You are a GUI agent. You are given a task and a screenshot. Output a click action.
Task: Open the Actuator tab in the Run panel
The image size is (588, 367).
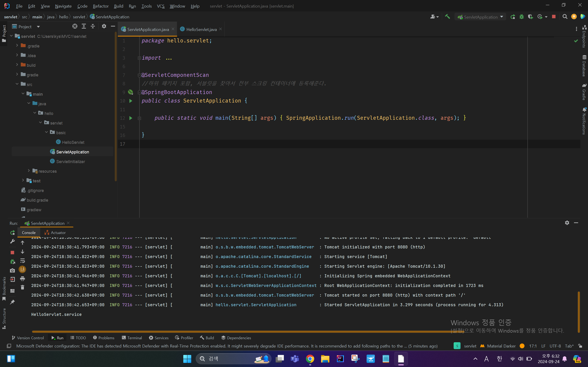[55, 233]
